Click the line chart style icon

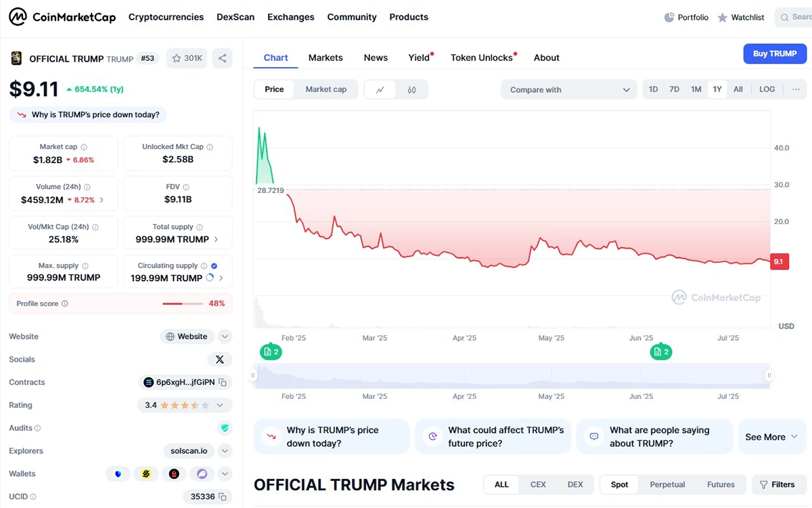380,89
